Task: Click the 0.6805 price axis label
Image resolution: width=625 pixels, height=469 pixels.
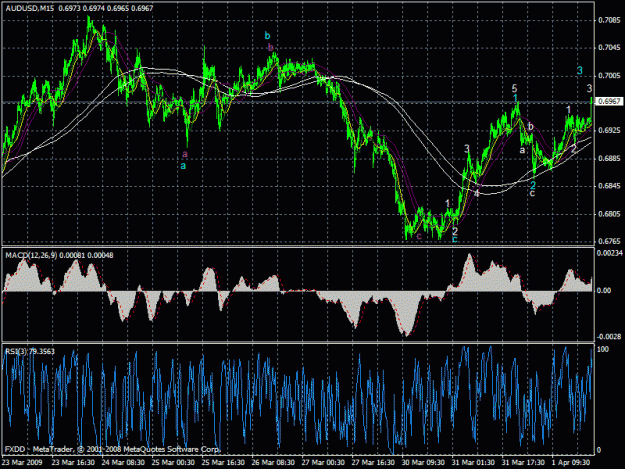Action: pyautogui.click(x=609, y=214)
